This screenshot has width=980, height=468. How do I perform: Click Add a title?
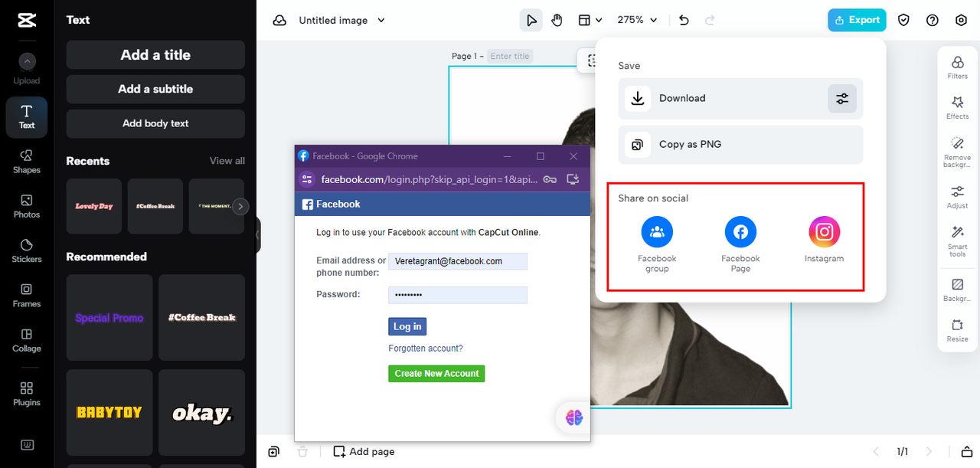155,55
